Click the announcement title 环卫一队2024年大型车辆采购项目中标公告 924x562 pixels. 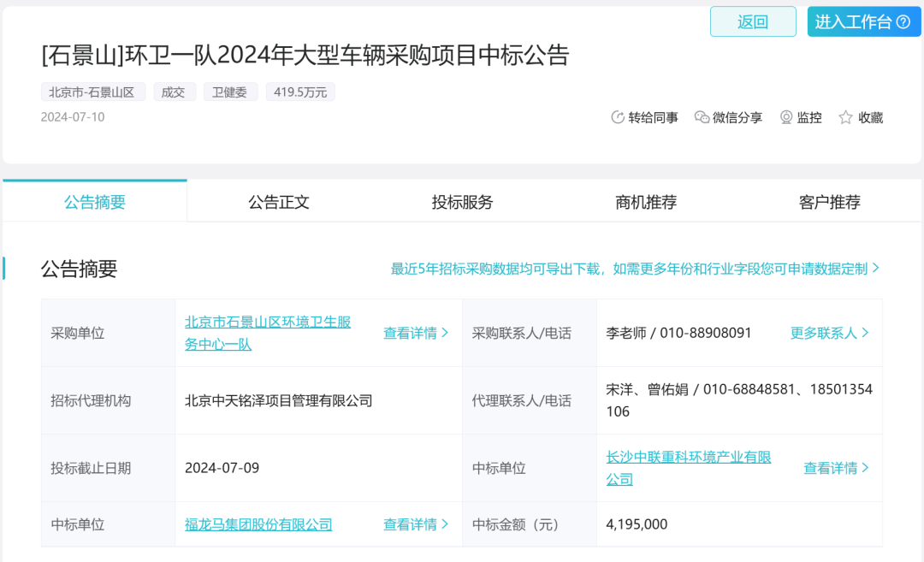click(305, 56)
